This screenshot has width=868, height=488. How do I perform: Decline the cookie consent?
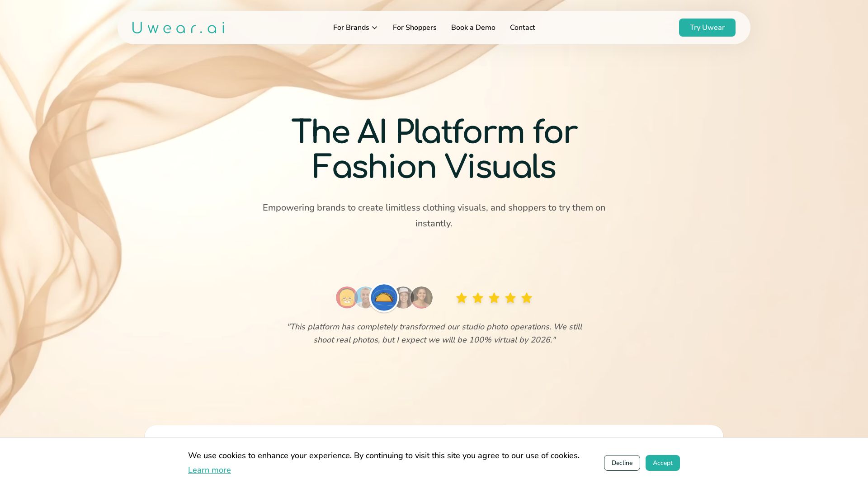point(622,463)
